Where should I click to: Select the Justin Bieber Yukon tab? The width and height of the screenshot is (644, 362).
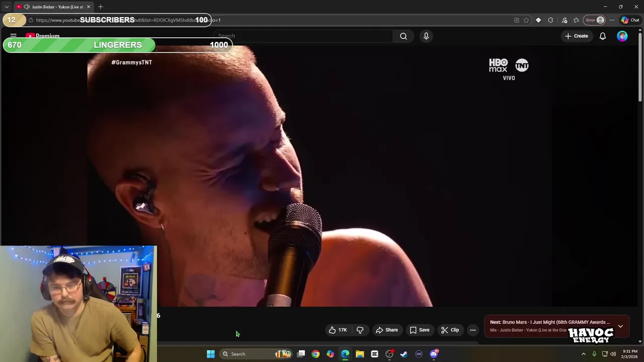pos(53,7)
